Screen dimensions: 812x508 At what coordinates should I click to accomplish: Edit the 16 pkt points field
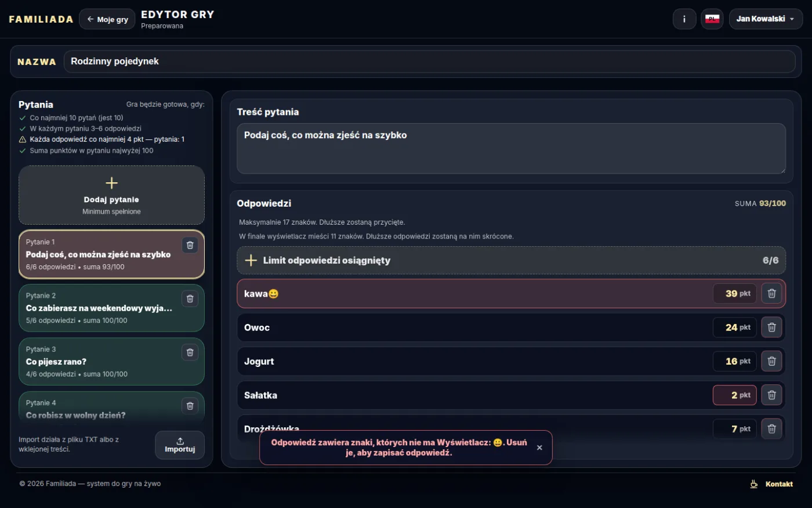click(735, 361)
